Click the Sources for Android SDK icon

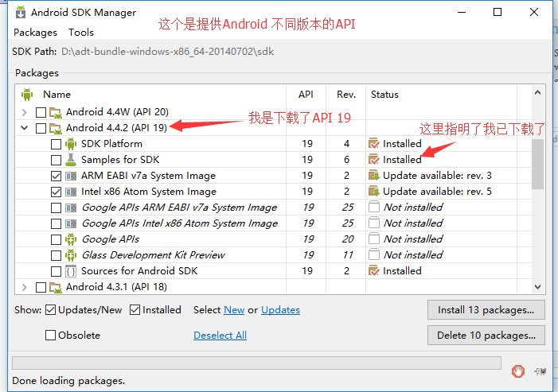pos(71,271)
